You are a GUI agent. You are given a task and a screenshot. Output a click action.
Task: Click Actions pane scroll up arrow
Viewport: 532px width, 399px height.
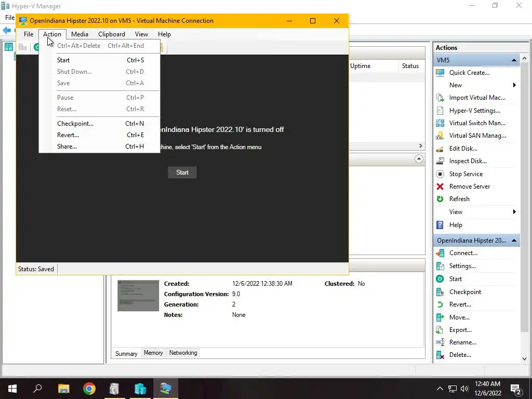(525, 59)
